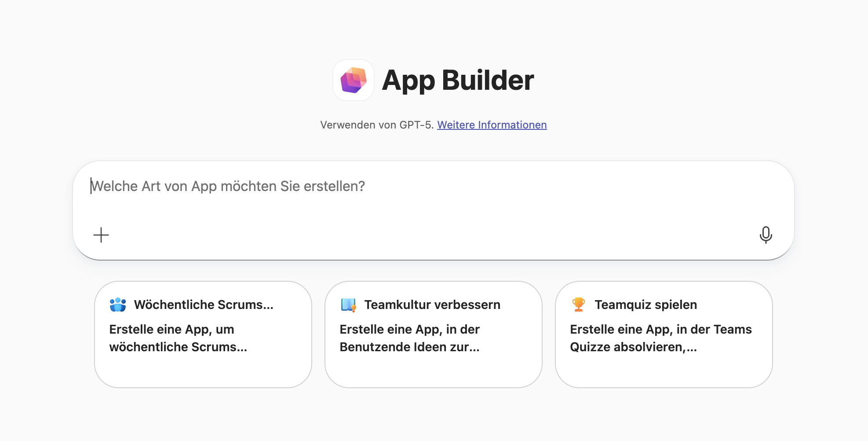Click the book icon on the Teamkultur card
Image resolution: width=868 pixels, height=441 pixels.
348,304
